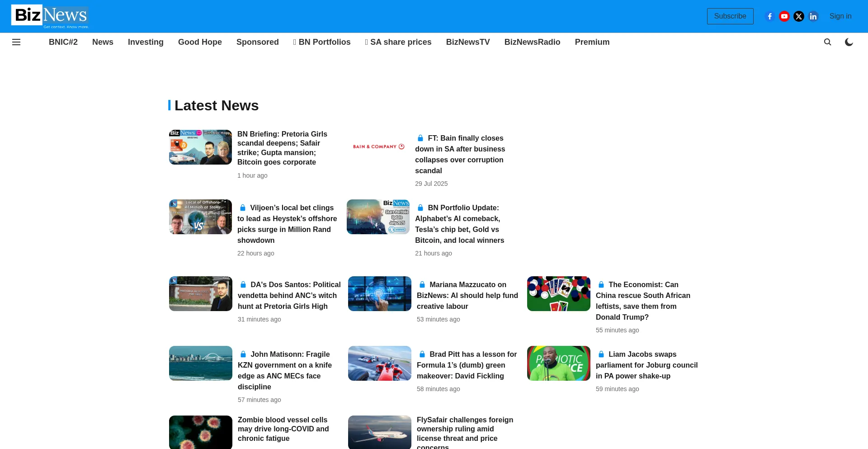The width and height of the screenshot is (868, 449).
Task: Click the Bain & Company logo thumbnail
Action: [378, 147]
